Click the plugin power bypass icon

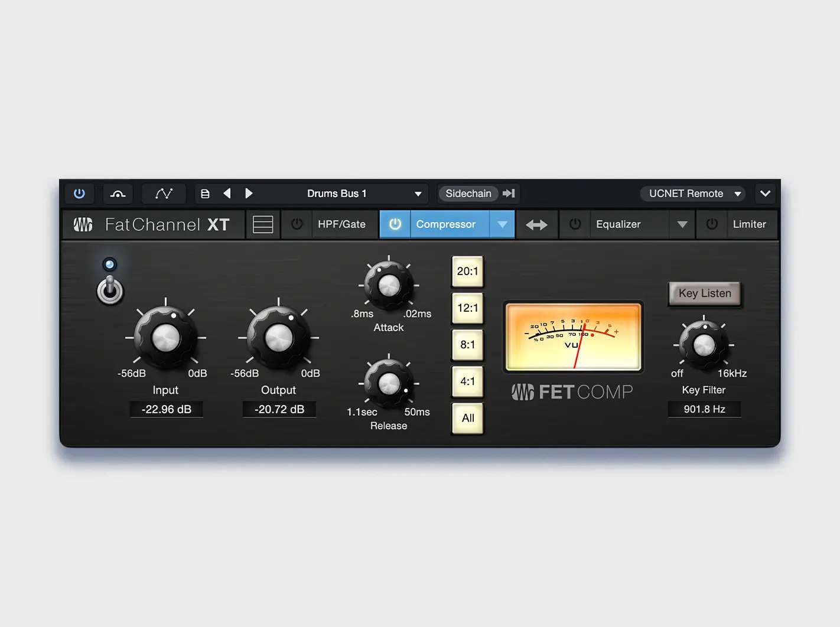pos(79,194)
